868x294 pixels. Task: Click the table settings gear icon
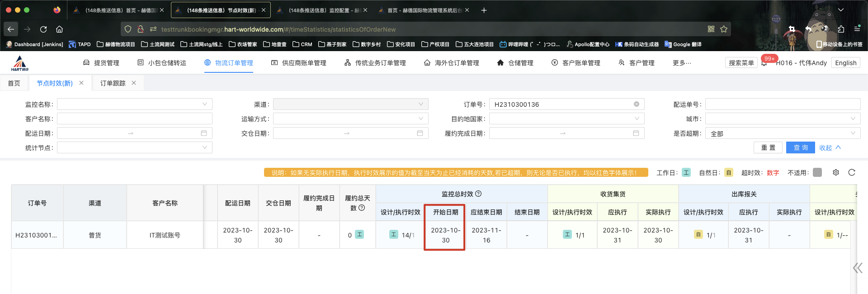point(836,172)
